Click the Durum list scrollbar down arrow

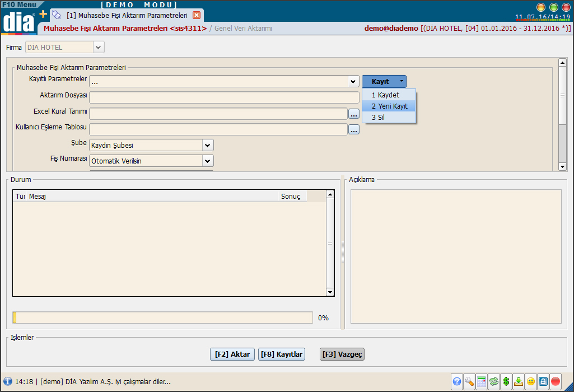point(330,292)
